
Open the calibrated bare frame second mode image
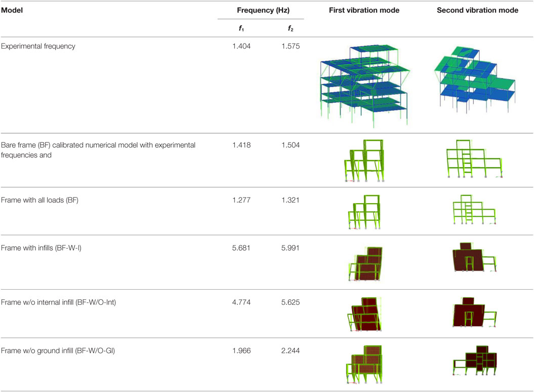pos(475,159)
